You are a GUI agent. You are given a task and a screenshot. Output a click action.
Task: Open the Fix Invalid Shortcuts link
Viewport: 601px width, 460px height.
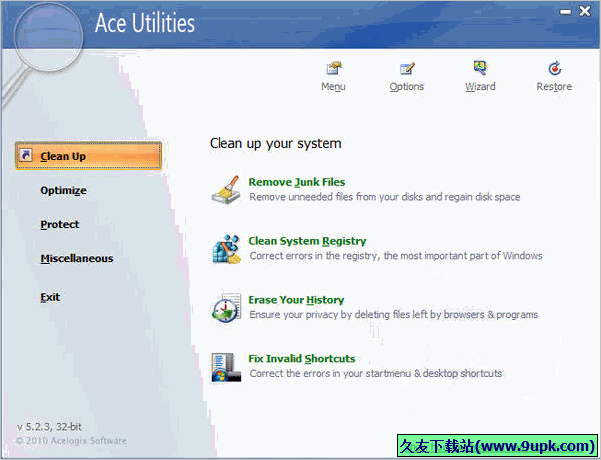[302, 359]
